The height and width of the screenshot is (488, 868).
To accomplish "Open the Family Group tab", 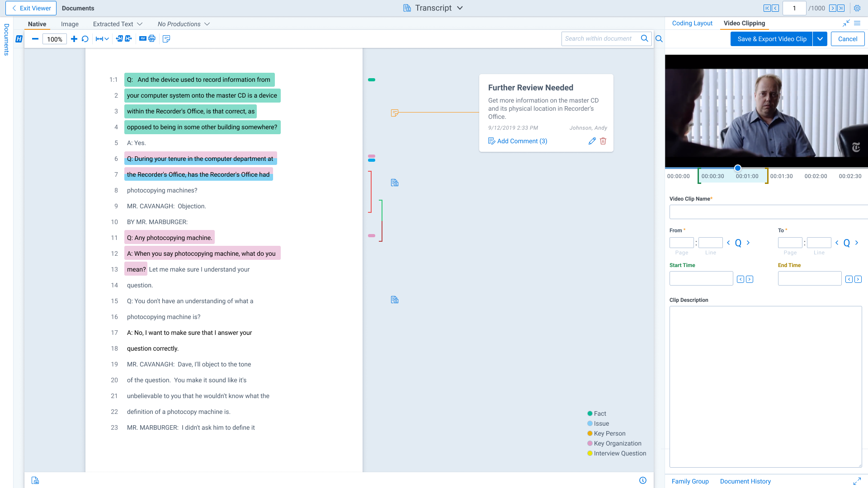I will [x=690, y=481].
